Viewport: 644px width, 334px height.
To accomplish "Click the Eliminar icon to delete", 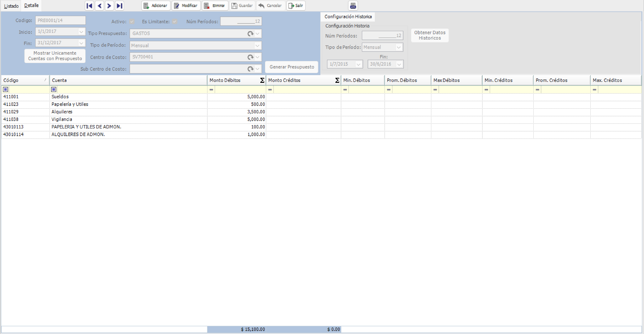I will coord(206,6).
